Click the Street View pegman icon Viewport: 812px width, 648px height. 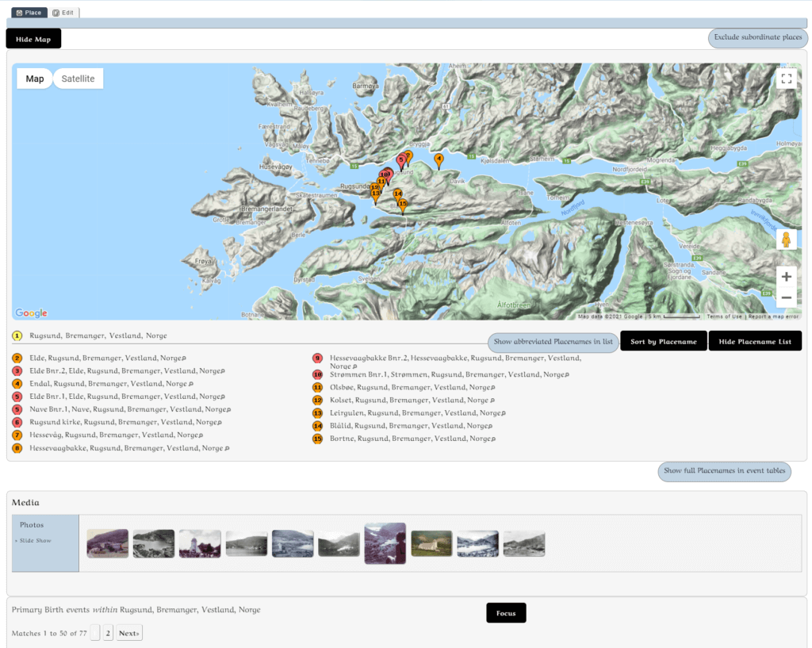click(786, 239)
